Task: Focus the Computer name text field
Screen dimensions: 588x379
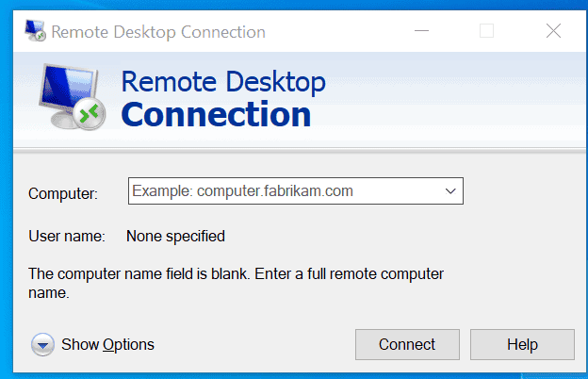Action: tap(285, 191)
